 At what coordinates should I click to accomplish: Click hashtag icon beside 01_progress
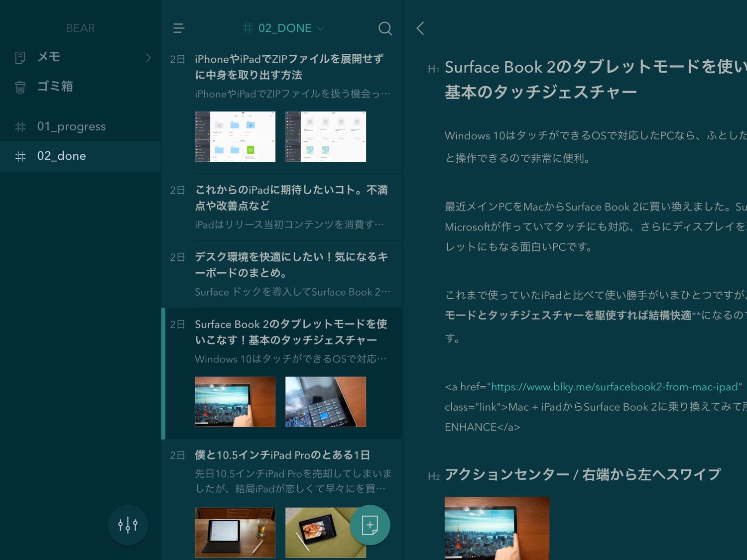click(20, 127)
